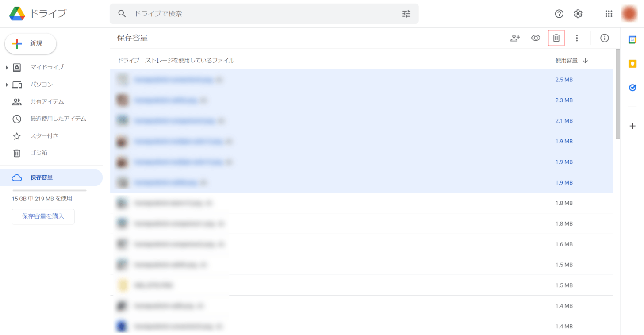Select the file row sized 1.6 MB
644x335 pixels.
tap(361, 244)
